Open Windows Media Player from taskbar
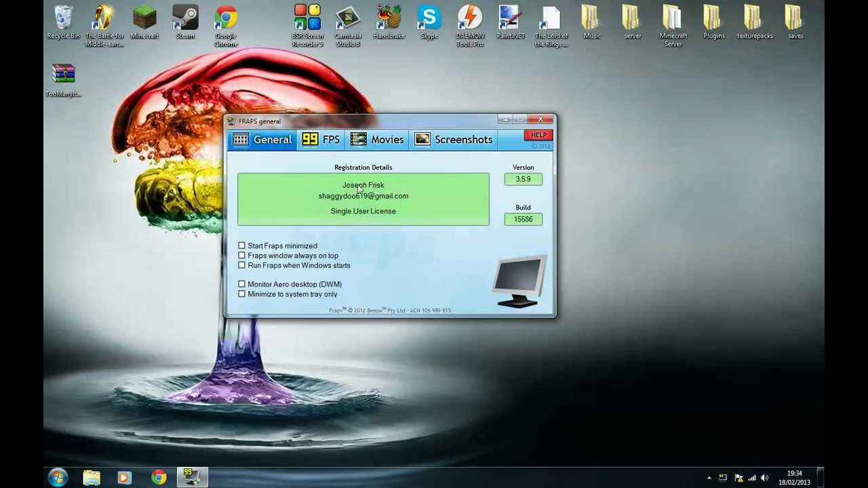This screenshot has width=868, height=488. tap(124, 478)
